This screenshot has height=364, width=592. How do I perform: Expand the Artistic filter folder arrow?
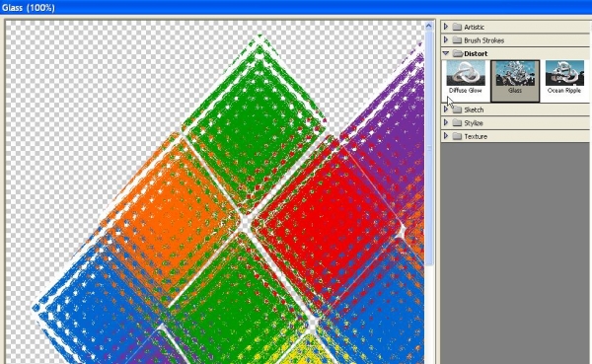point(446,27)
